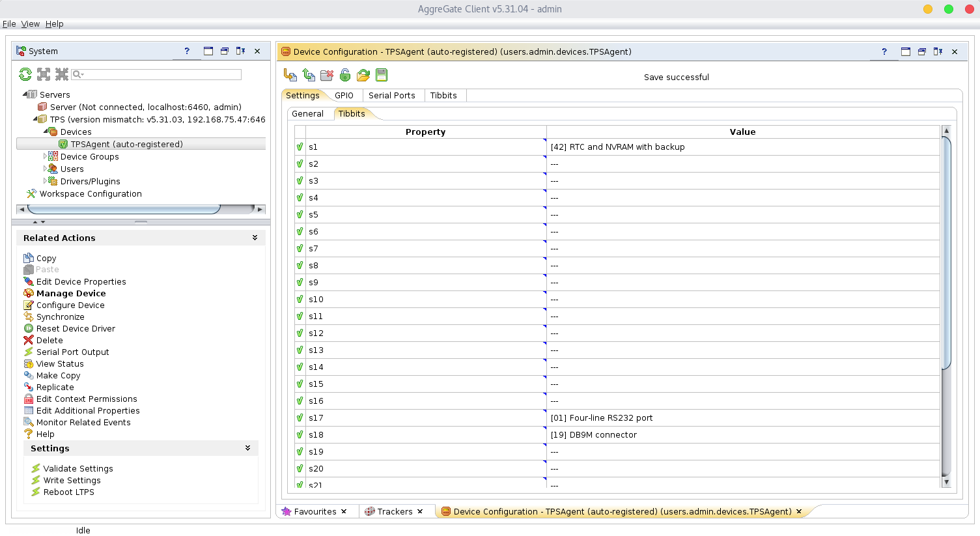
Task: Open the top-level Tibbits tab
Action: click(x=443, y=95)
